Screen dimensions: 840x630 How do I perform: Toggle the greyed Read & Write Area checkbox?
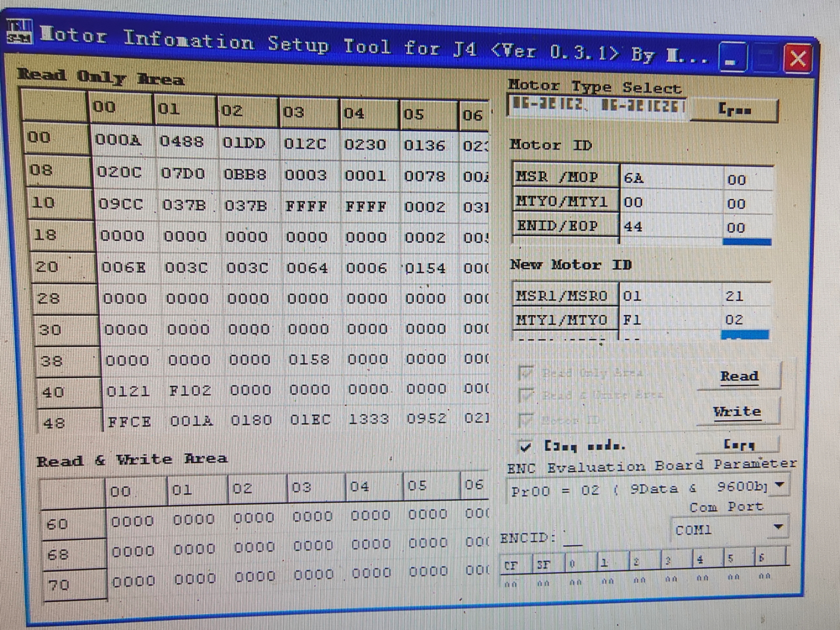526,395
